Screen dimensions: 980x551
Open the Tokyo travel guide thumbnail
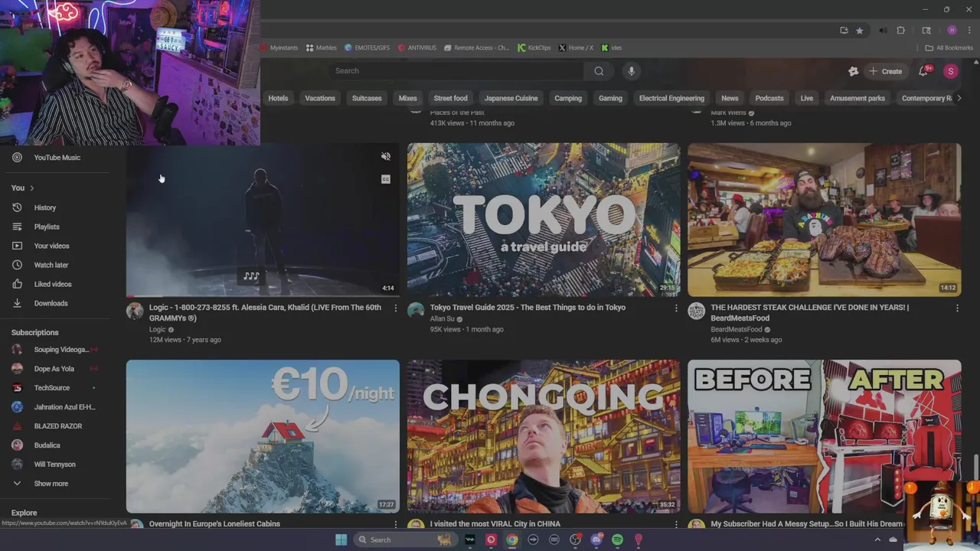[544, 220]
